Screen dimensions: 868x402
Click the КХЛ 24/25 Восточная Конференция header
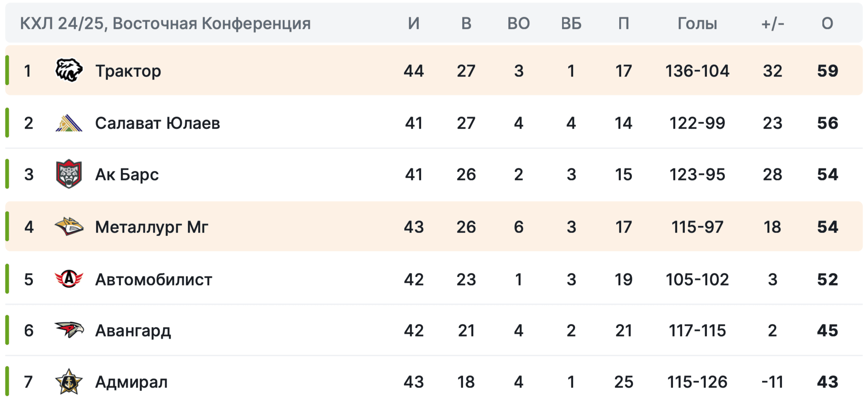click(x=165, y=23)
